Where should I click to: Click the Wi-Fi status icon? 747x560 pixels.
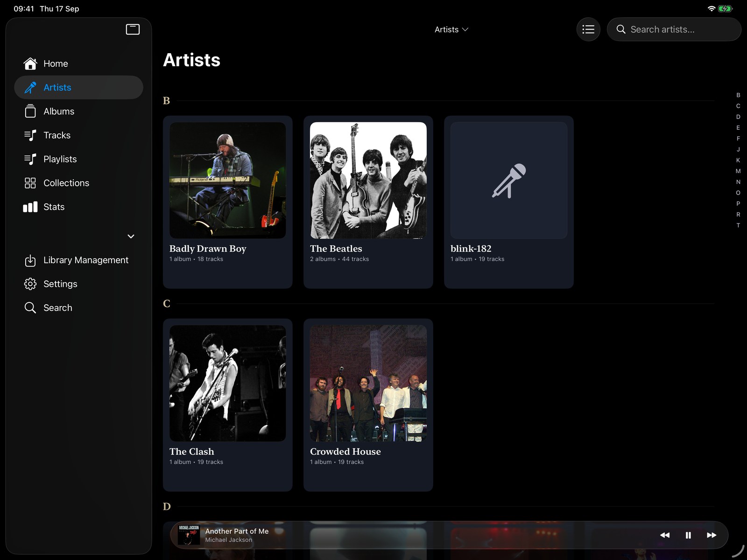pyautogui.click(x=712, y=8)
